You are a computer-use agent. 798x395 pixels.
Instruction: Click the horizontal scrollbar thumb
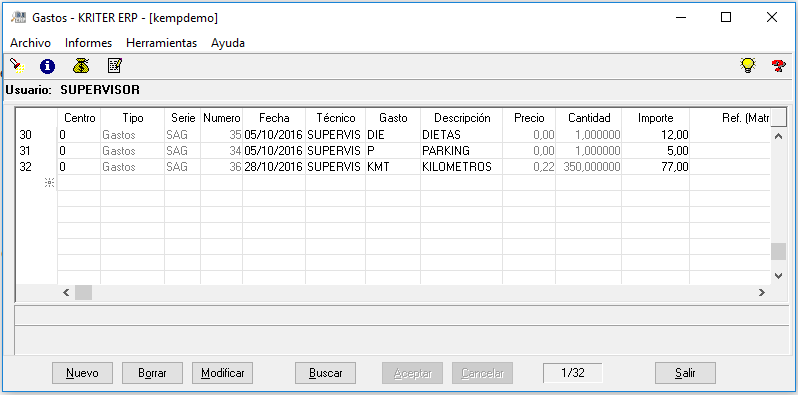[83, 293]
